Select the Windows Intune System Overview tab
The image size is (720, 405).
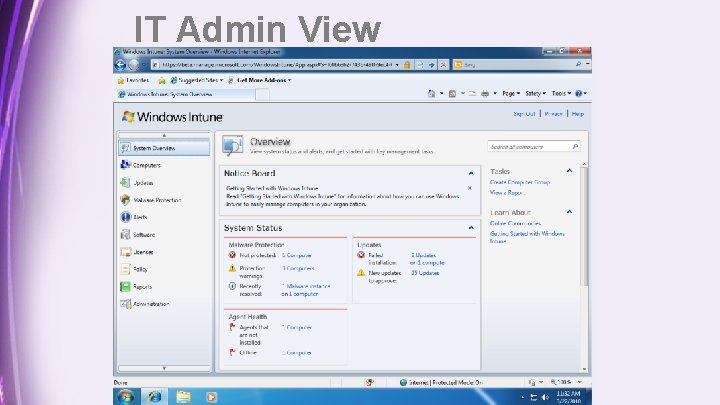click(x=185, y=95)
